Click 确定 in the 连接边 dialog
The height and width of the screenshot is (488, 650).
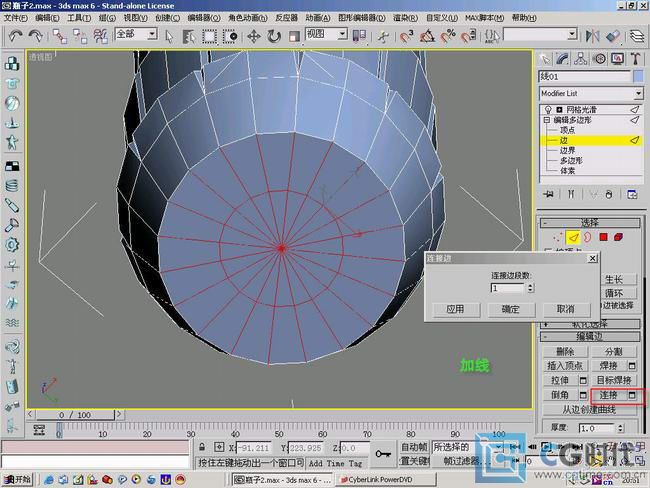click(510, 309)
